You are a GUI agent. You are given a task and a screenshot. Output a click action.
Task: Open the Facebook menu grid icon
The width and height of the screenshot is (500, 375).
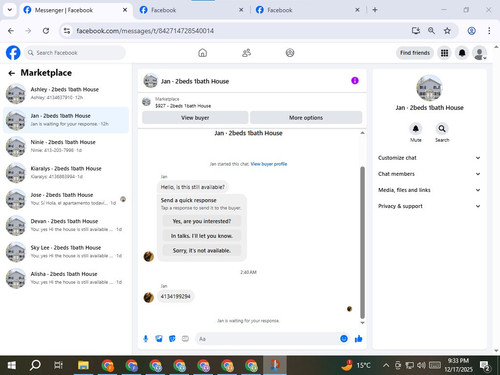(444, 53)
